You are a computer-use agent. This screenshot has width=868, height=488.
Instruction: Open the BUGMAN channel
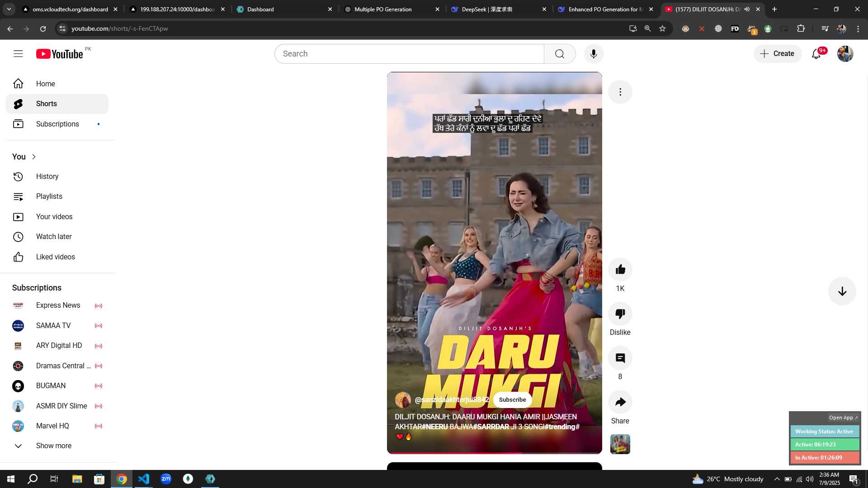pyautogui.click(x=57, y=386)
